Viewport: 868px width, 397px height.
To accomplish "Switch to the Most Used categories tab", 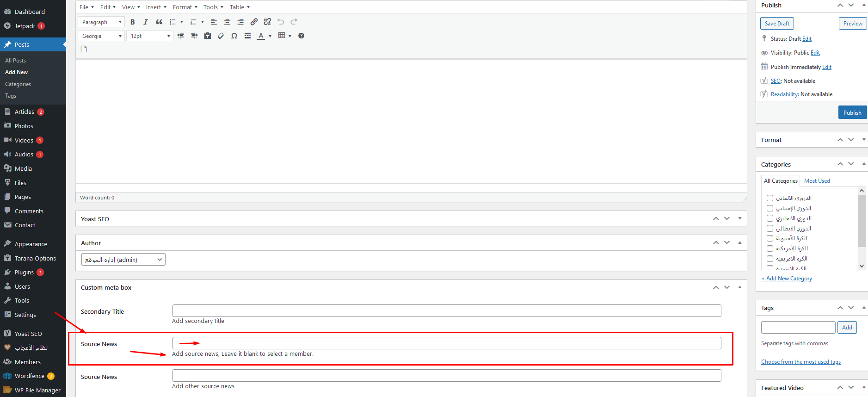I will coord(817,181).
